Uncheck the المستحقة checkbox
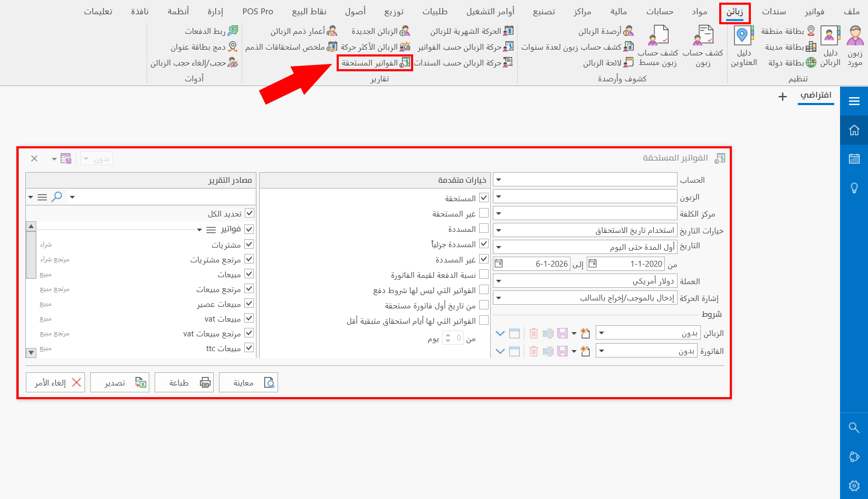 [484, 197]
